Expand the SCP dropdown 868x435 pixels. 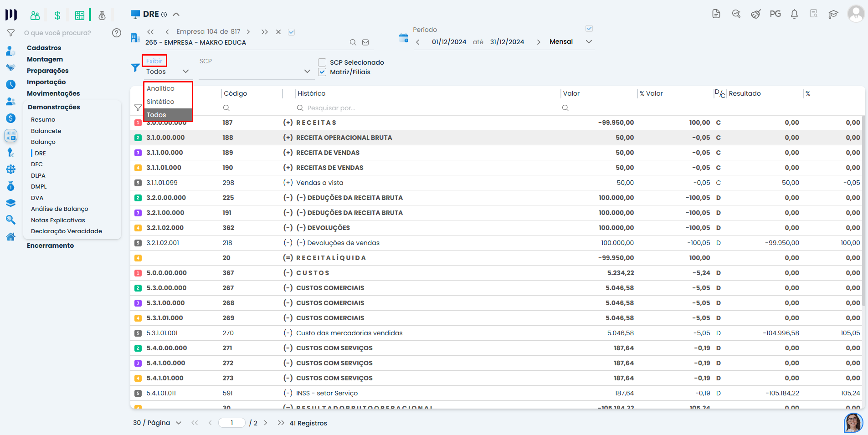pos(307,72)
